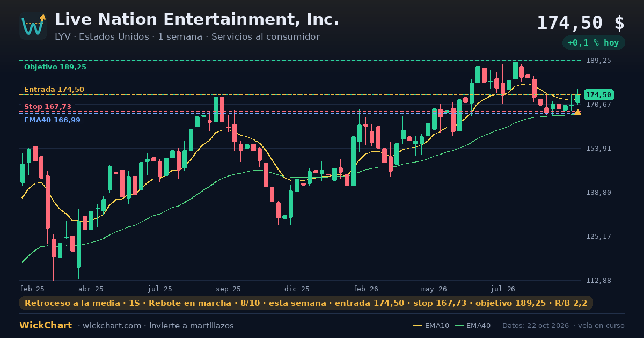This screenshot has width=644, height=338.
Task: Click the LYV ticker subtitle line
Action: point(187,37)
